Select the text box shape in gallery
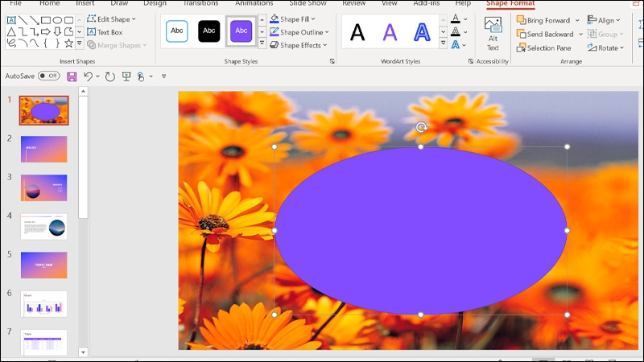The height and width of the screenshot is (362, 644). [11, 19]
